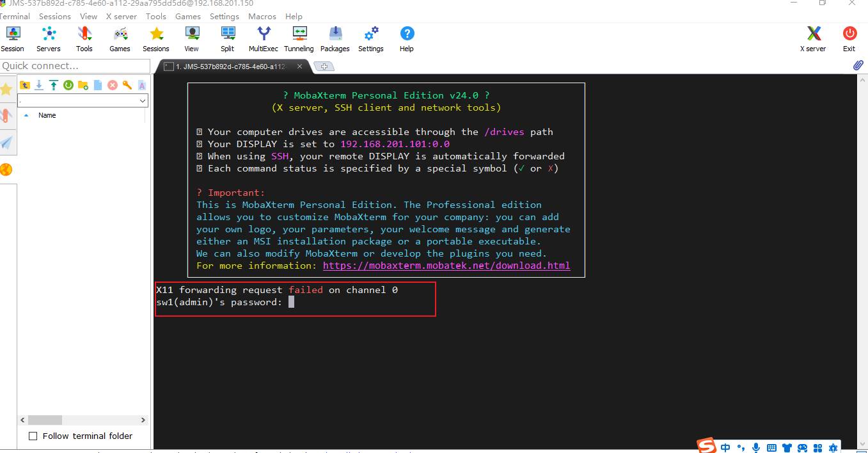Open the Sogou soft keyboard icon
868x453 pixels.
tap(771, 448)
